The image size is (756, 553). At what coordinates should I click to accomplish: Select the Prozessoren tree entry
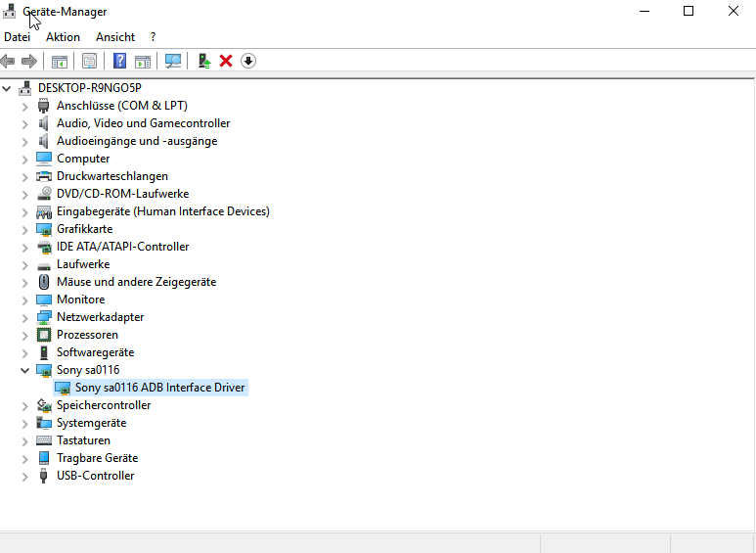pos(87,335)
